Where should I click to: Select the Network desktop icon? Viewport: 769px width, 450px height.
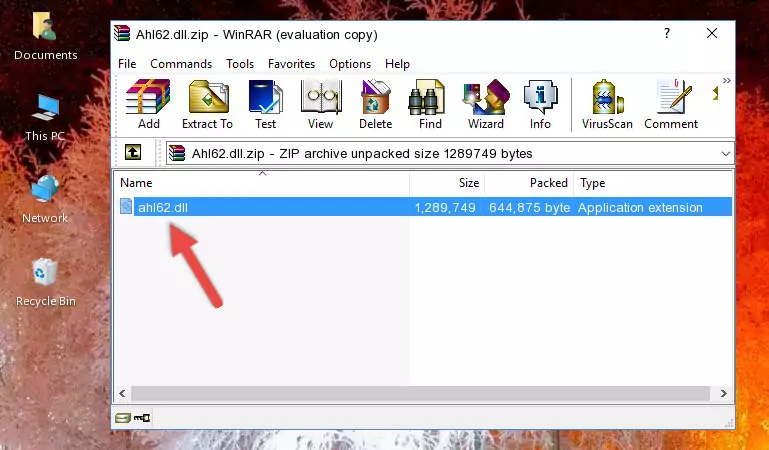pos(45,200)
